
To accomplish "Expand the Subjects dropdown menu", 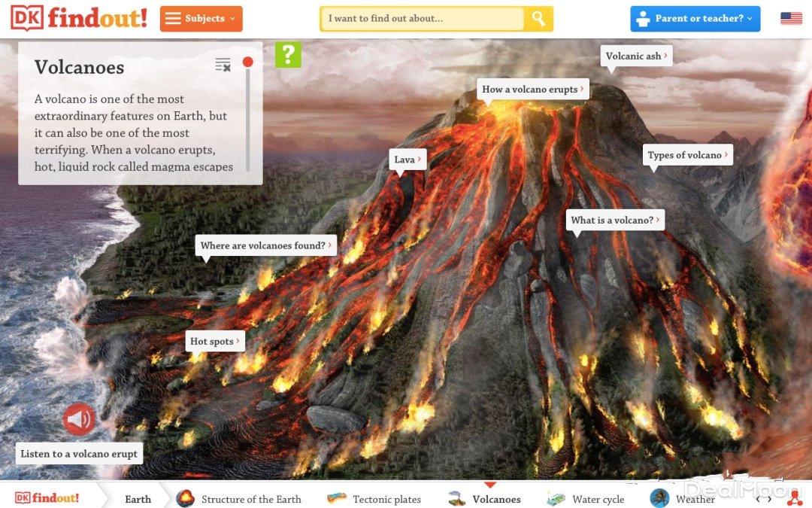I will (x=201, y=19).
